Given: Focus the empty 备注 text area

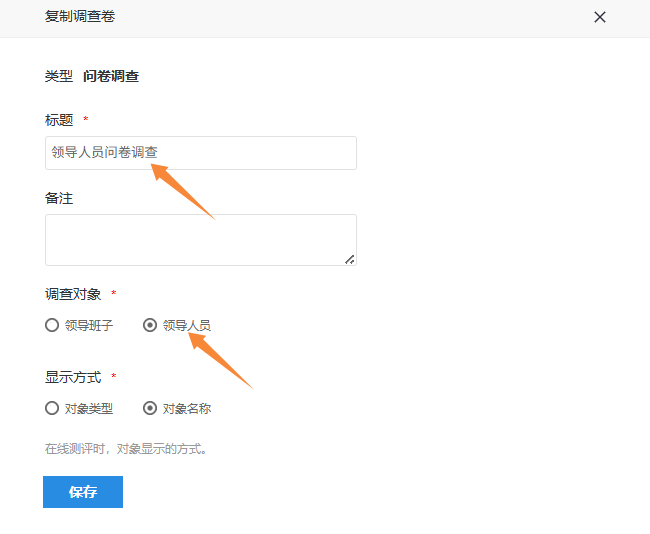Looking at the screenshot, I should pos(200,240).
